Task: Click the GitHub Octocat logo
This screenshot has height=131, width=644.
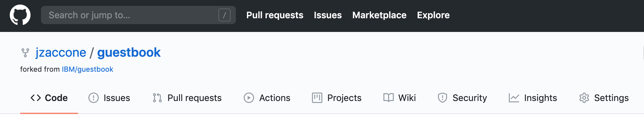Action: coord(20,15)
